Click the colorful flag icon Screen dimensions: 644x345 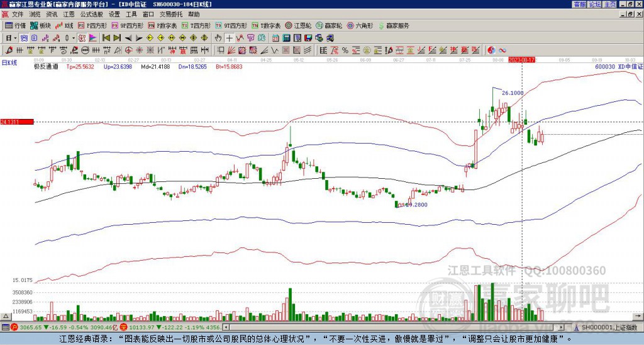93,38
